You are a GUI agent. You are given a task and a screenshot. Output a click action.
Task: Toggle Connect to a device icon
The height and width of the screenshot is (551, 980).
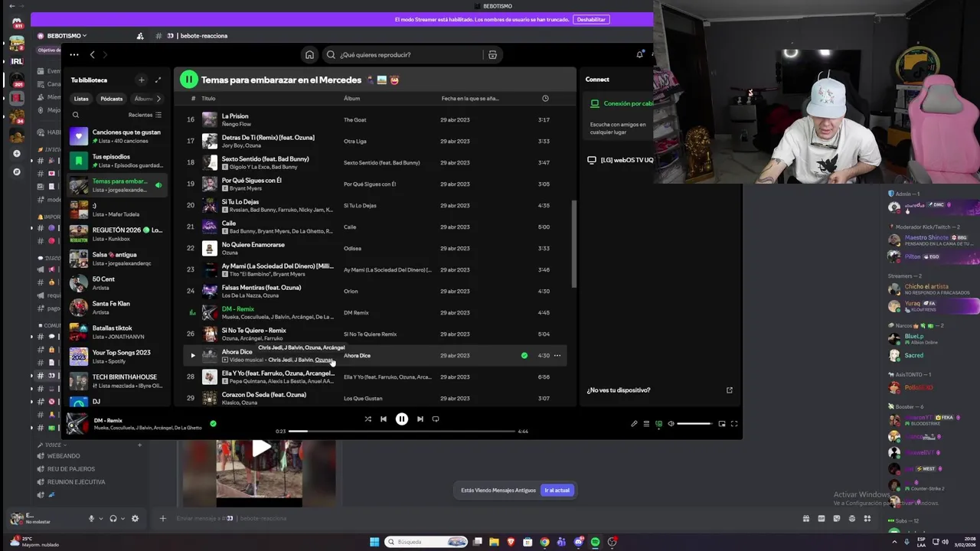658,423
